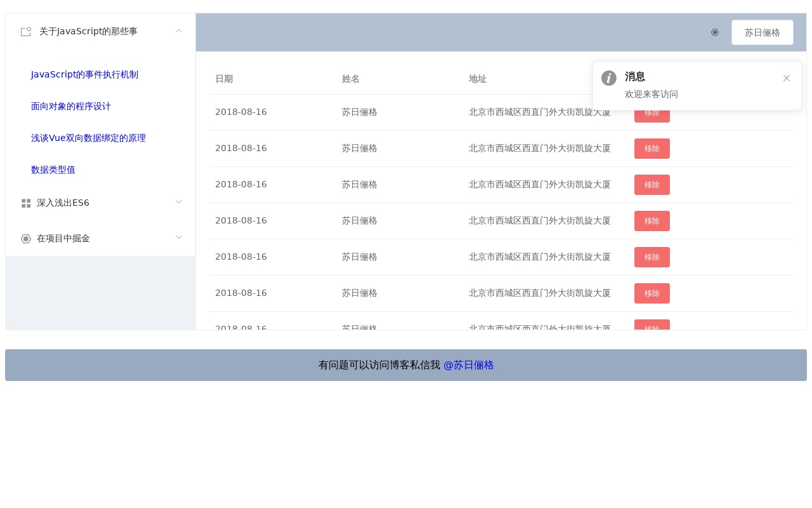Click the icon beside 关于JavaScript的那些事

[x=26, y=32]
